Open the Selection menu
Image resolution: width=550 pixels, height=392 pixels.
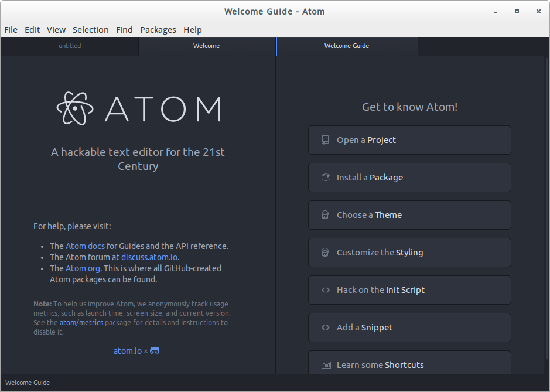[91, 30]
